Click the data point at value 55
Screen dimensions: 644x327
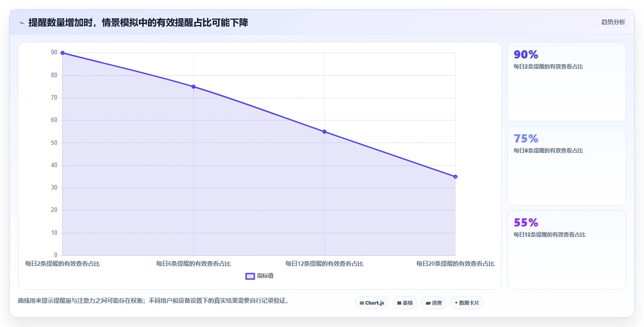[x=324, y=132]
